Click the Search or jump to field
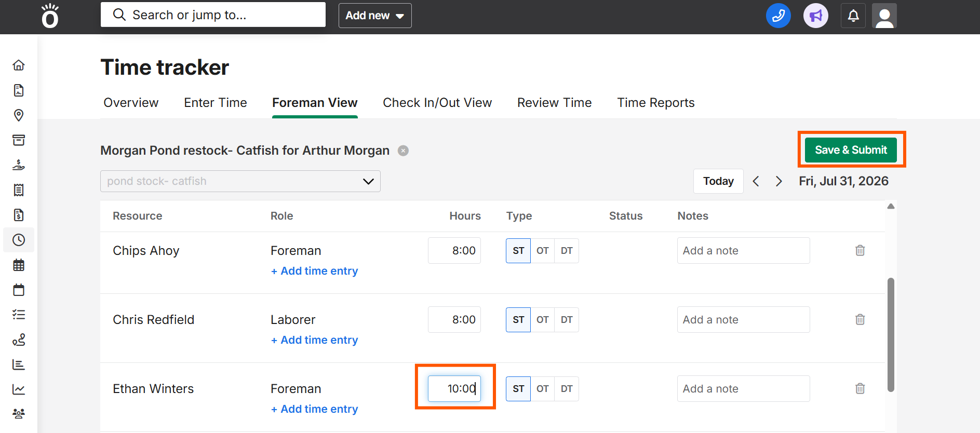This screenshot has width=980, height=433. click(x=213, y=15)
